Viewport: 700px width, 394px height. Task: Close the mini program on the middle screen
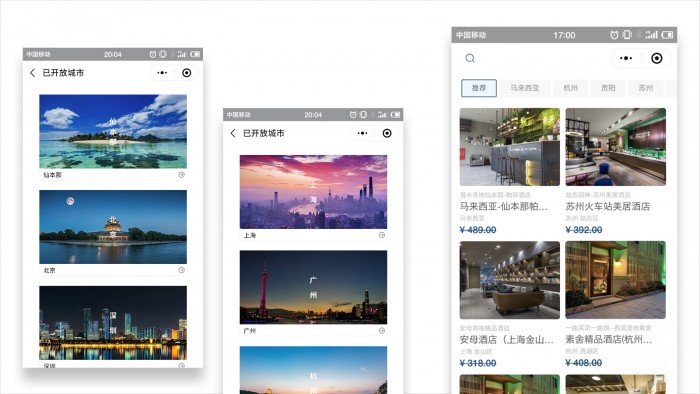click(387, 133)
